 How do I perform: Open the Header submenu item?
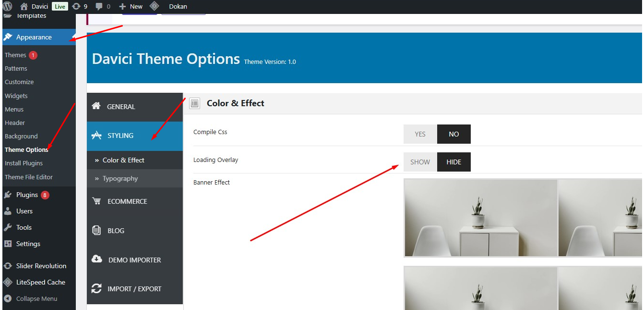[15, 123]
